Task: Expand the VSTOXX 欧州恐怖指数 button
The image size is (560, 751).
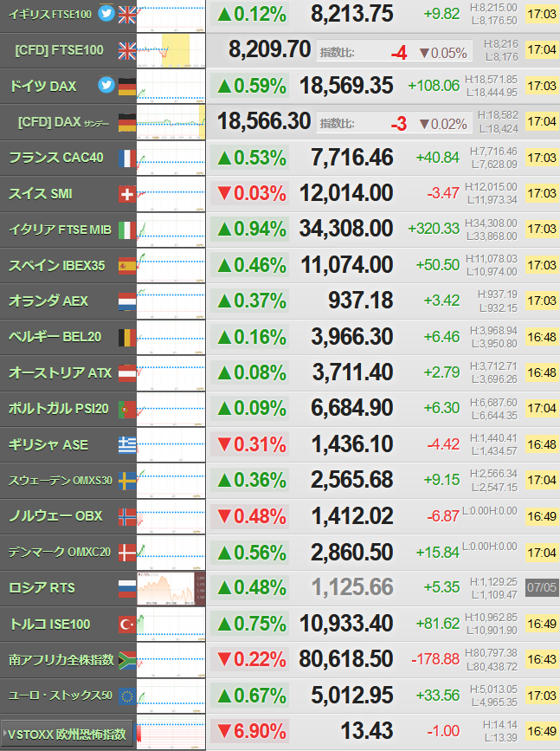Action: (67, 734)
